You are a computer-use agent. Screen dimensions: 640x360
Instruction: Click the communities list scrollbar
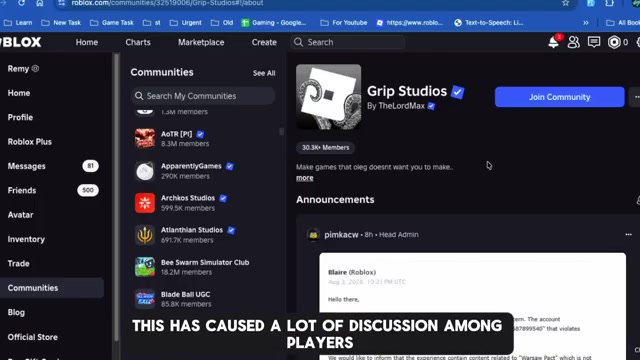(x=281, y=131)
